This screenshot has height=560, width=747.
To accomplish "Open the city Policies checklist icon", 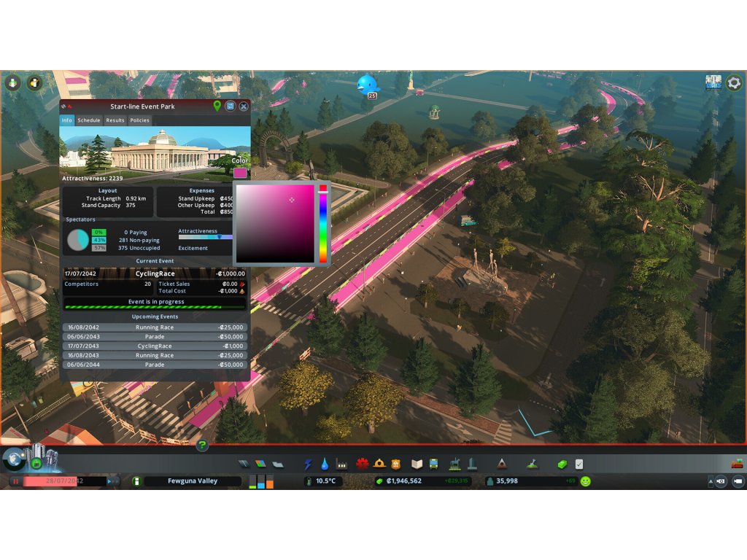I will point(578,464).
